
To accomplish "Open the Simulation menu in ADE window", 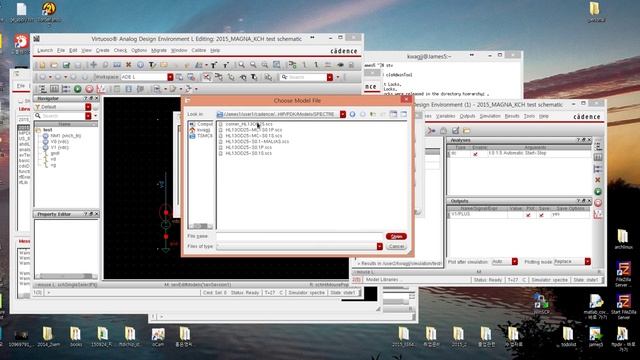I will click(490, 116).
